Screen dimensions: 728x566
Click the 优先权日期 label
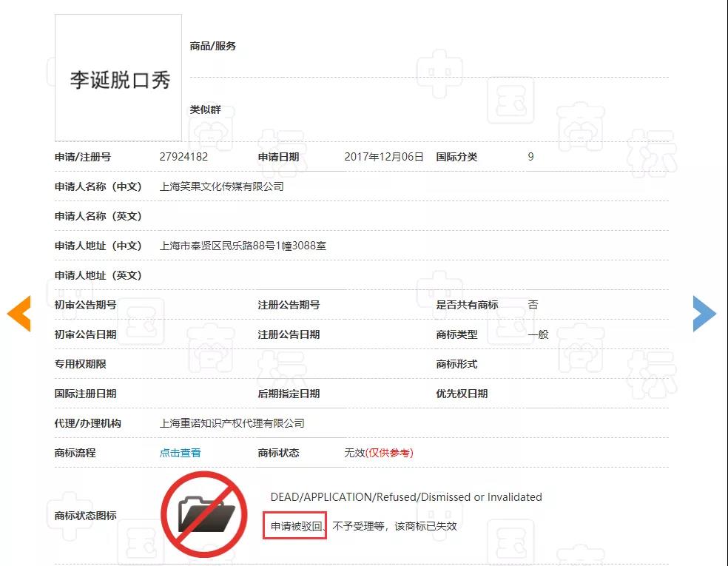(462, 394)
